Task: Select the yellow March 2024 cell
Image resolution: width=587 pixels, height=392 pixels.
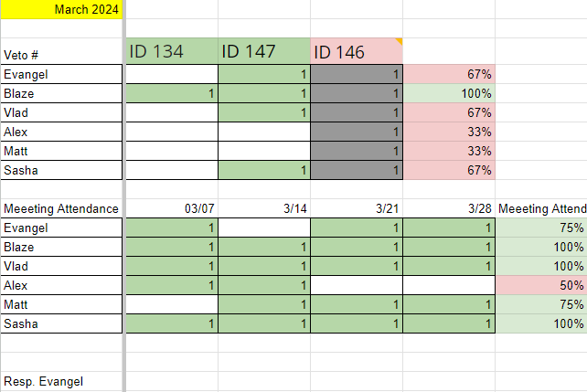Action: click(x=61, y=9)
